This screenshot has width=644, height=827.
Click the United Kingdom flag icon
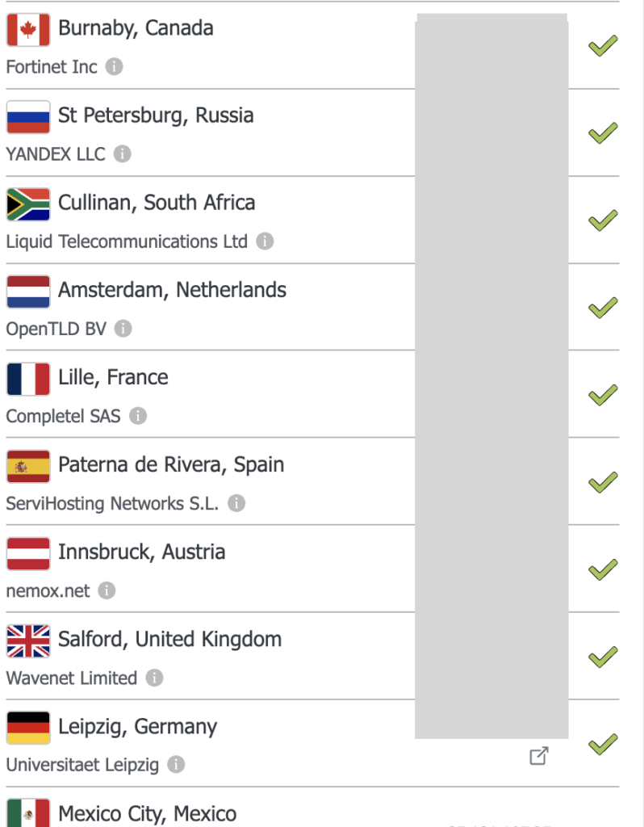[28, 640]
